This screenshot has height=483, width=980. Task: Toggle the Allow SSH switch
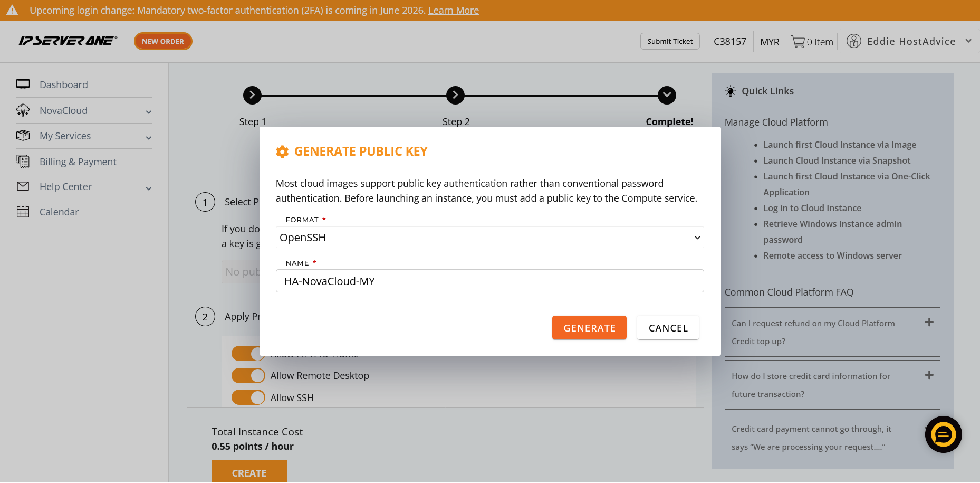tap(248, 397)
